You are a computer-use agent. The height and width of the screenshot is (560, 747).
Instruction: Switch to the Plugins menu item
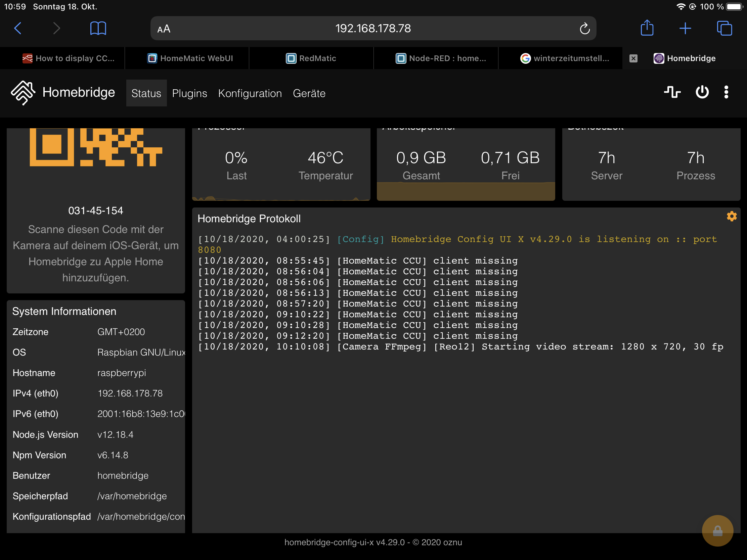pos(189,93)
